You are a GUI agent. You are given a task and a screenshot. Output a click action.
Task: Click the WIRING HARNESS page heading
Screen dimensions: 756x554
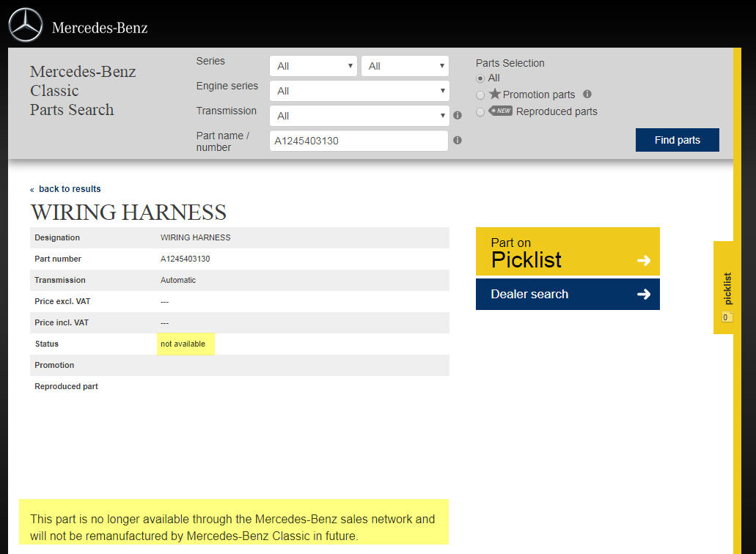click(x=129, y=213)
